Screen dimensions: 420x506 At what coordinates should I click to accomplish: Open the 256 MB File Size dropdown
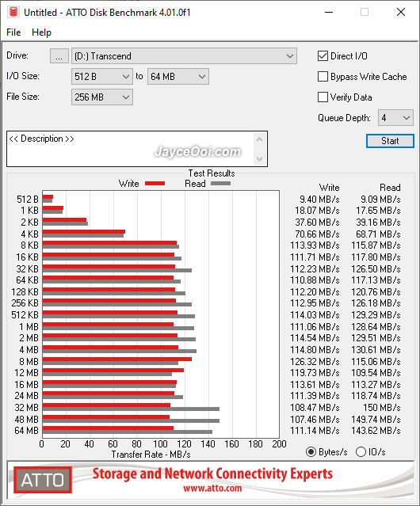click(102, 97)
